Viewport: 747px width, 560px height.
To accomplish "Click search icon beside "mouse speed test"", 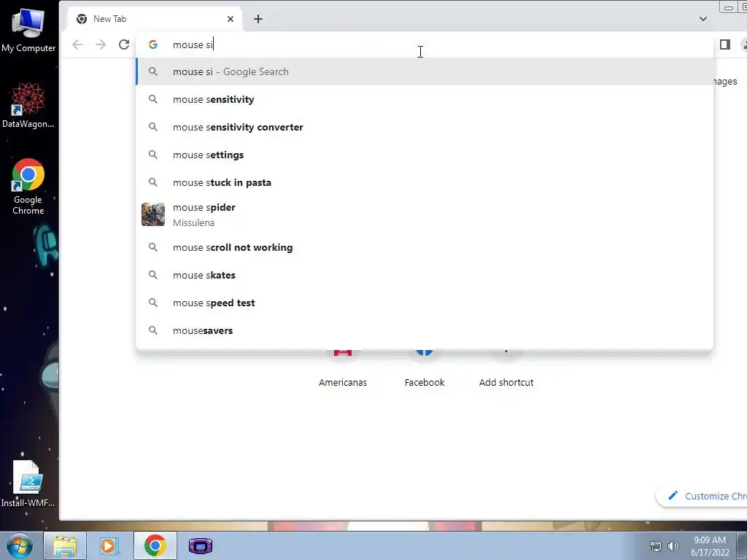I will click(x=153, y=303).
